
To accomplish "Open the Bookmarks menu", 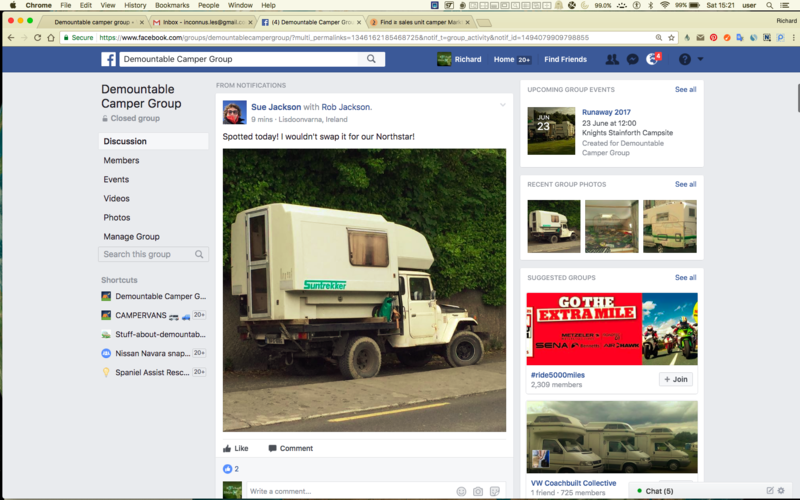I will point(172,5).
